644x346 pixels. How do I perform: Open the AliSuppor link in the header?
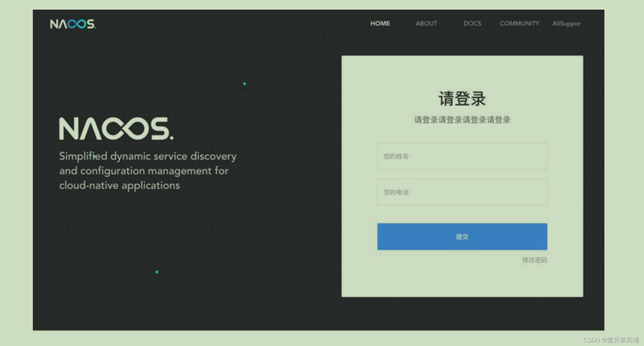point(566,23)
